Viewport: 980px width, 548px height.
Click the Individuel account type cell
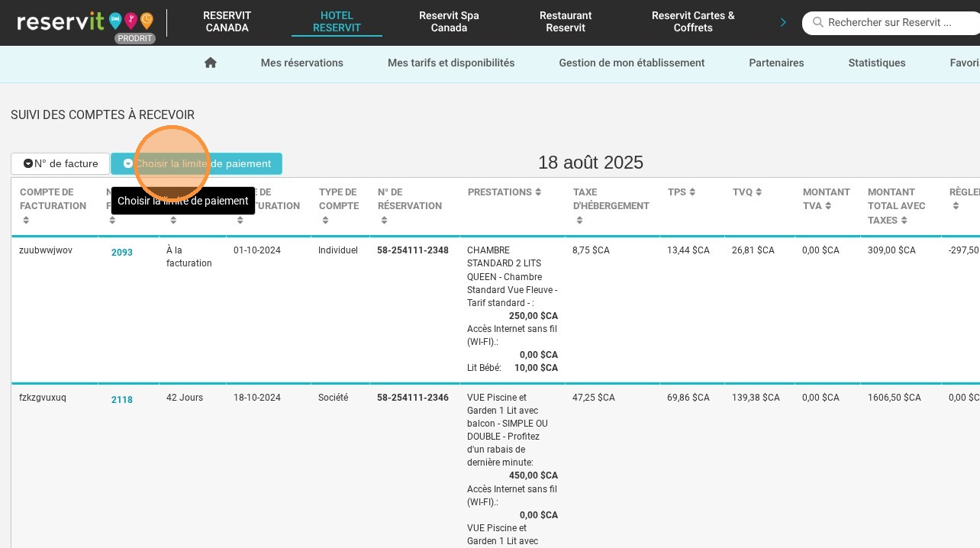tap(338, 250)
